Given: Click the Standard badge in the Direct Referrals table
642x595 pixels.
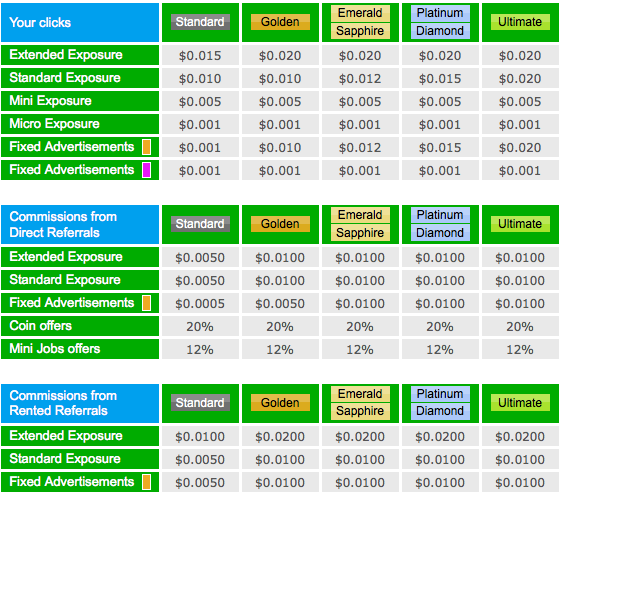Looking at the screenshot, I should (200, 224).
